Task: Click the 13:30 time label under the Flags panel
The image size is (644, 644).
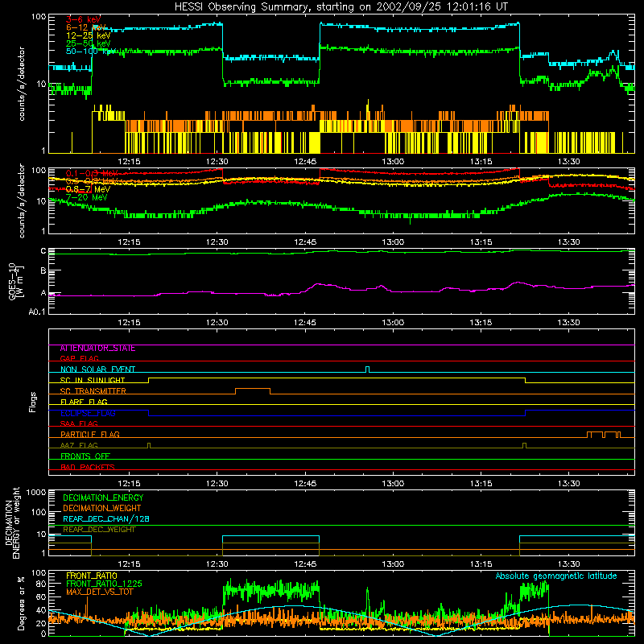Action: (x=569, y=484)
